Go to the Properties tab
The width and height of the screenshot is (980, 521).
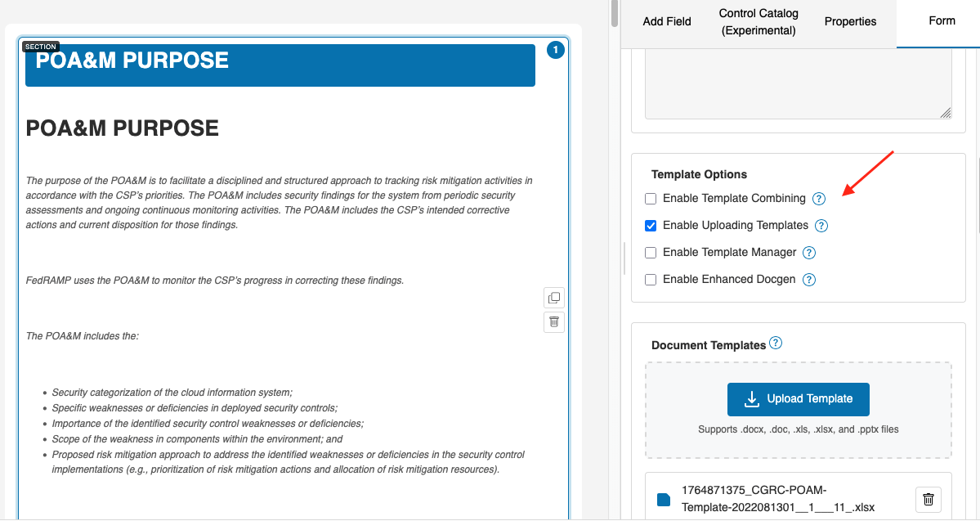[x=850, y=22]
